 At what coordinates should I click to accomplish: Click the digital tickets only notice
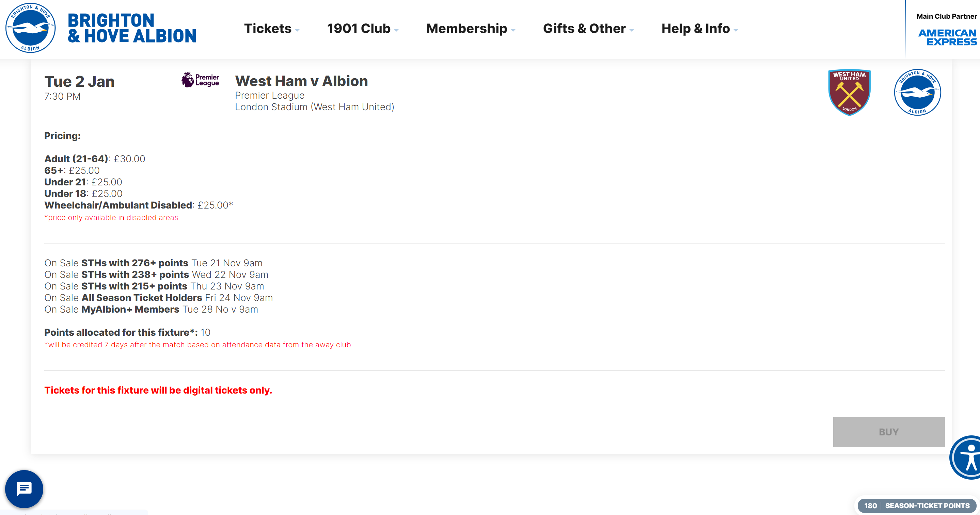[x=158, y=391]
